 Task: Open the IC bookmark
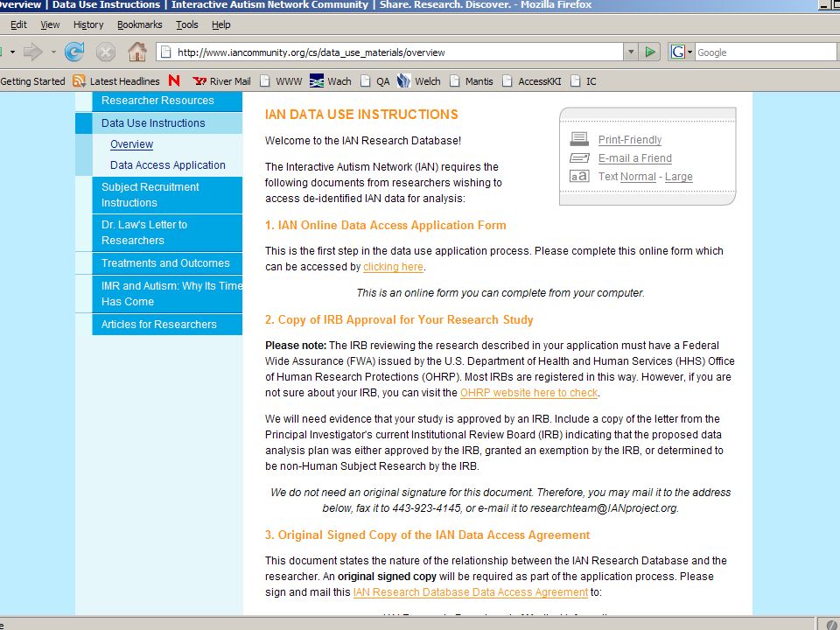(x=584, y=81)
